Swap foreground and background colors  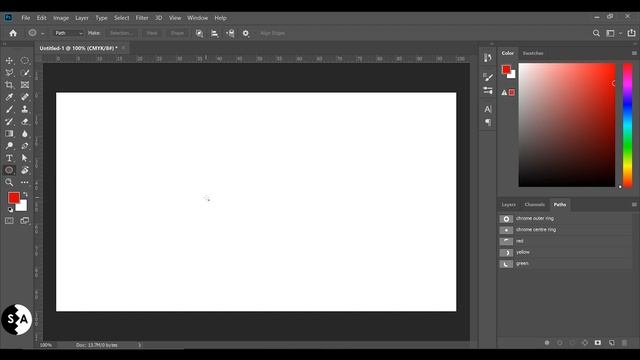pyautogui.click(x=25, y=195)
